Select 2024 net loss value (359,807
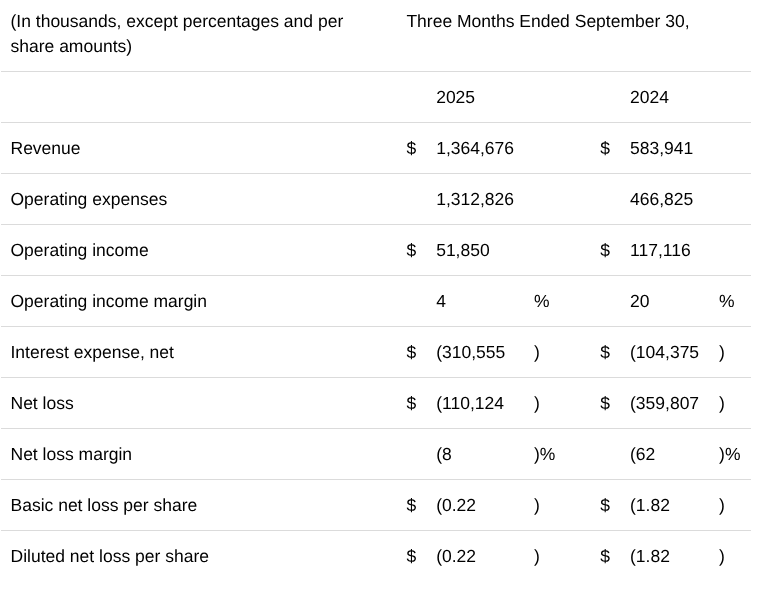Image resolution: width=757 pixels, height=592 pixels. click(664, 403)
